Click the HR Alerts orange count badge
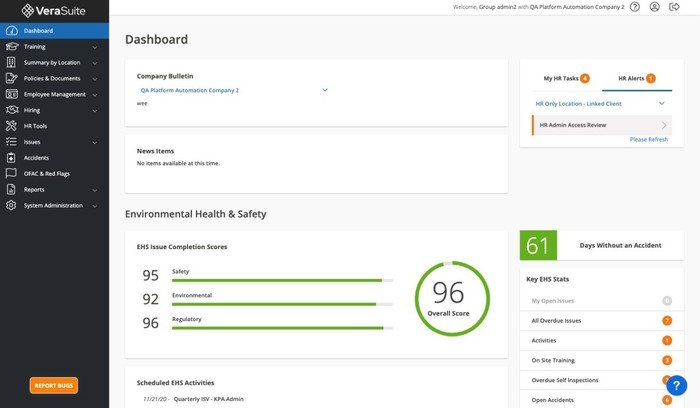Screen dimensions: 700x408 coord(651,79)
